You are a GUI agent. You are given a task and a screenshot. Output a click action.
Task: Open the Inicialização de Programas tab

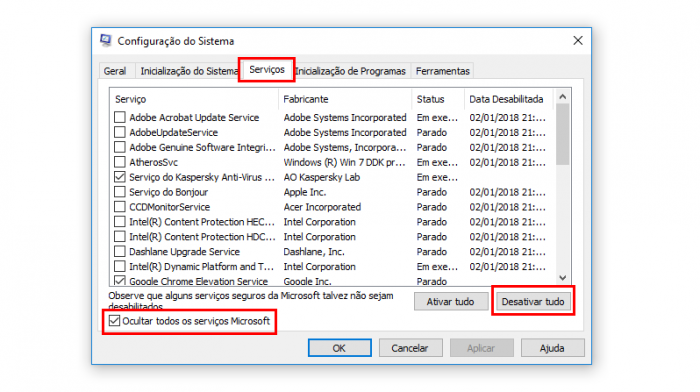point(351,71)
